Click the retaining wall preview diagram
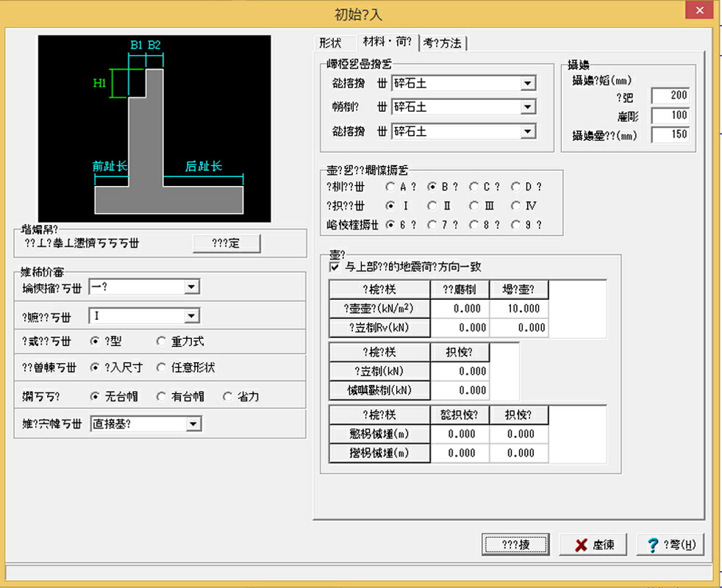Viewport: 722px width, 588px height. tap(154, 129)
